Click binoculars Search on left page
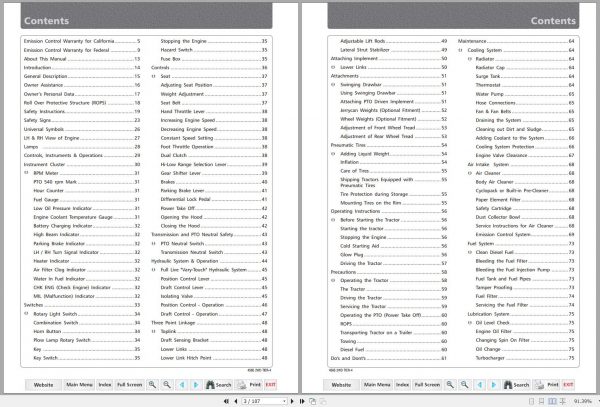Image resolution: width=600 pixels, height=407 pixels. 218,385
